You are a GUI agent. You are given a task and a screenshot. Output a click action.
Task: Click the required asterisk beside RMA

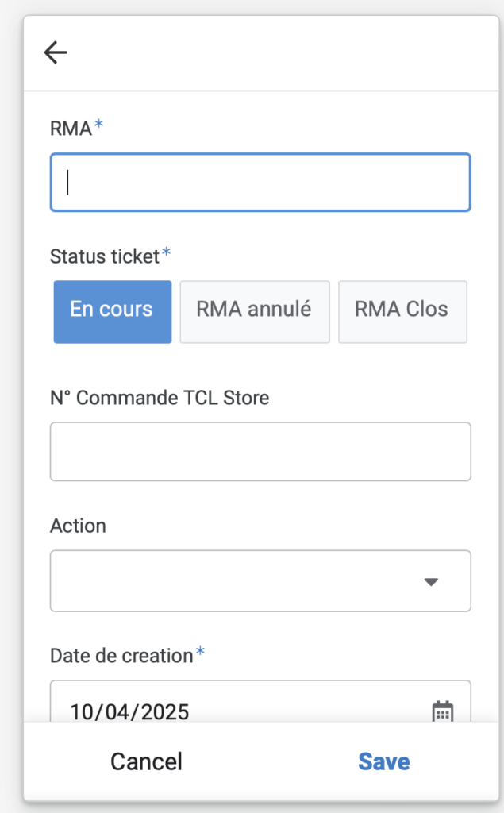pyautogui.click(x=98, y=125)
